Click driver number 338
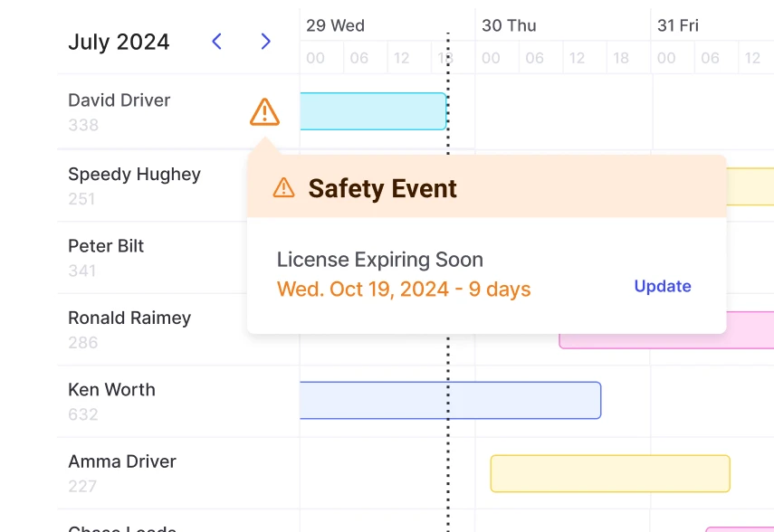The image size is (774, 532). pos(83,125)
